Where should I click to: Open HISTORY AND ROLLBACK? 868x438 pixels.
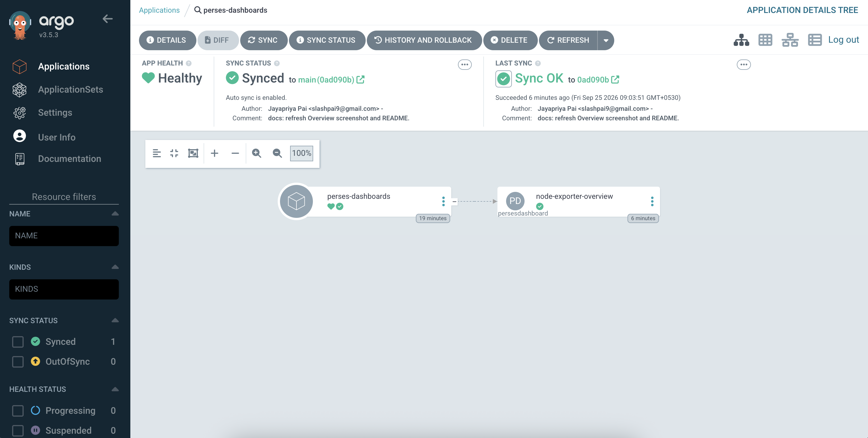point(424,40)
